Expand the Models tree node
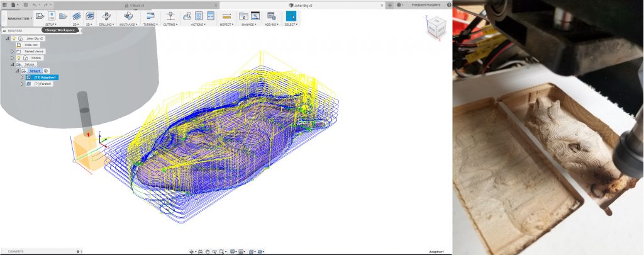644x255 pixels. point(13,58)
